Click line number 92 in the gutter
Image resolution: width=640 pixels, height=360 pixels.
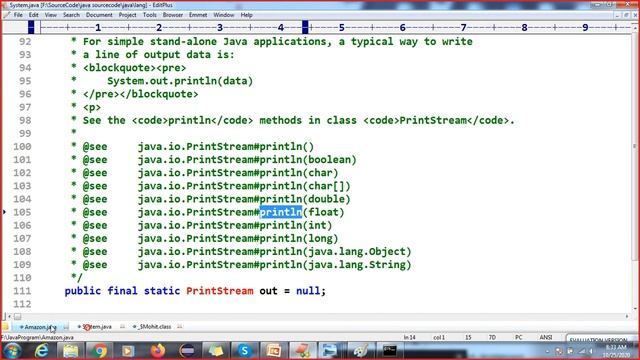(x=25, y=42)
